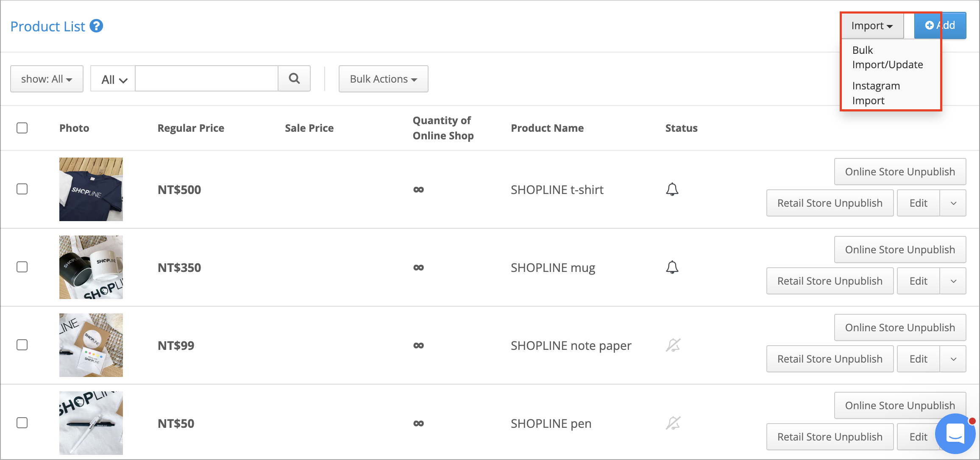The image size is (980, 460).
Task: Click the bell status icon for SHOPLINE mug
Action: coord(672,267)
